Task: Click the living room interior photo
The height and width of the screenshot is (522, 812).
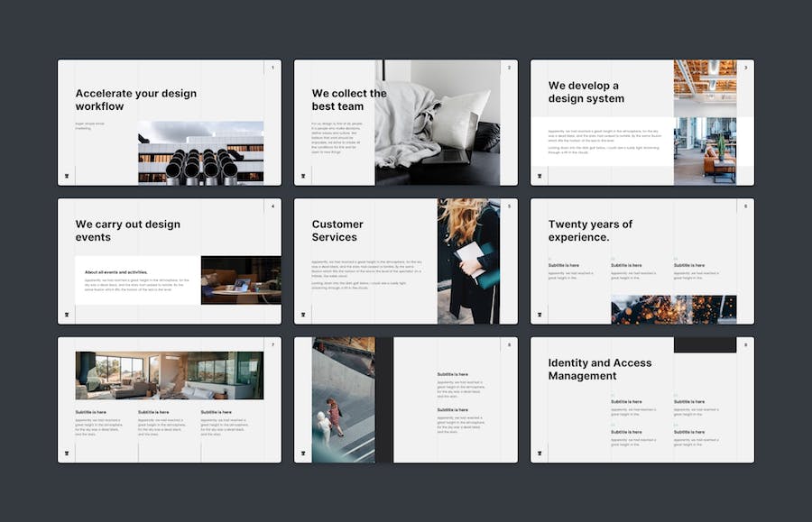Action: click(169, 375)
